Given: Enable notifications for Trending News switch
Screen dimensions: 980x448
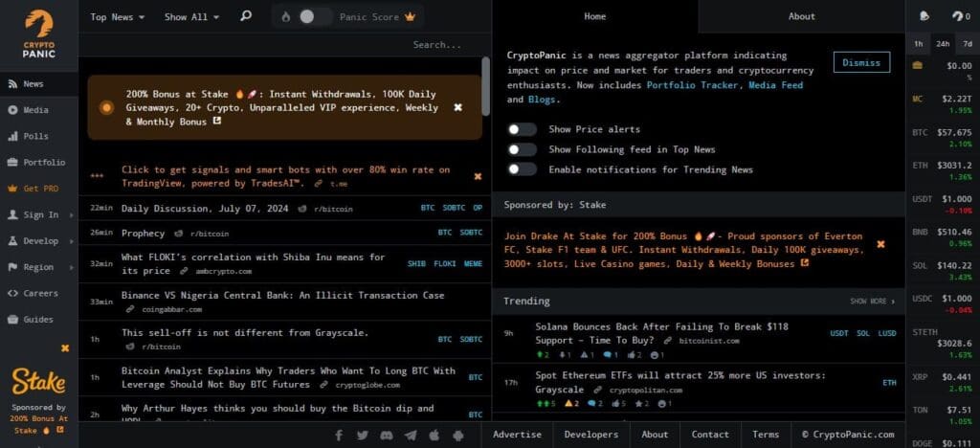Looking at the screenshot, I should coord(522,169).
